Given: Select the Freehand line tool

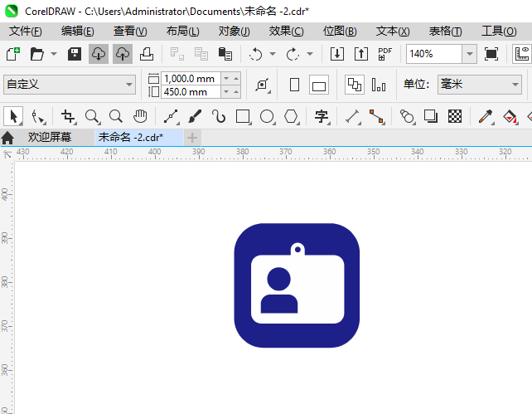Looking at the screenshot, I should click(x=171, y=116).
